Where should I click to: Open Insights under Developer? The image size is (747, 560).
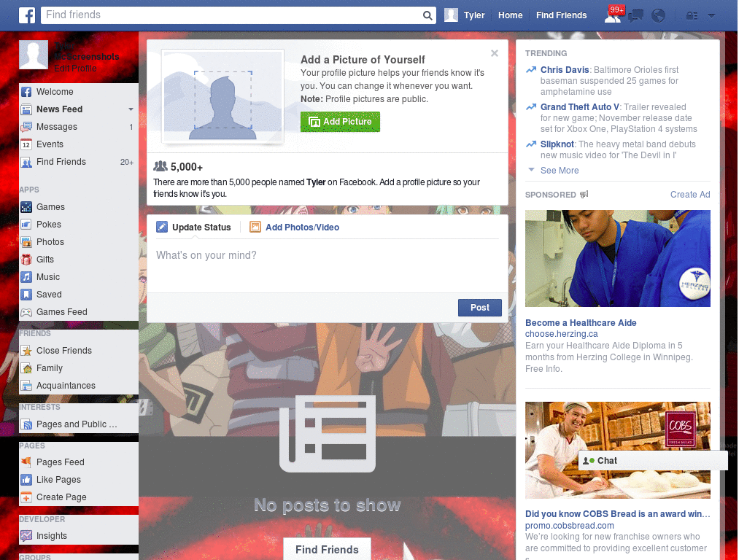coord(79,536)
